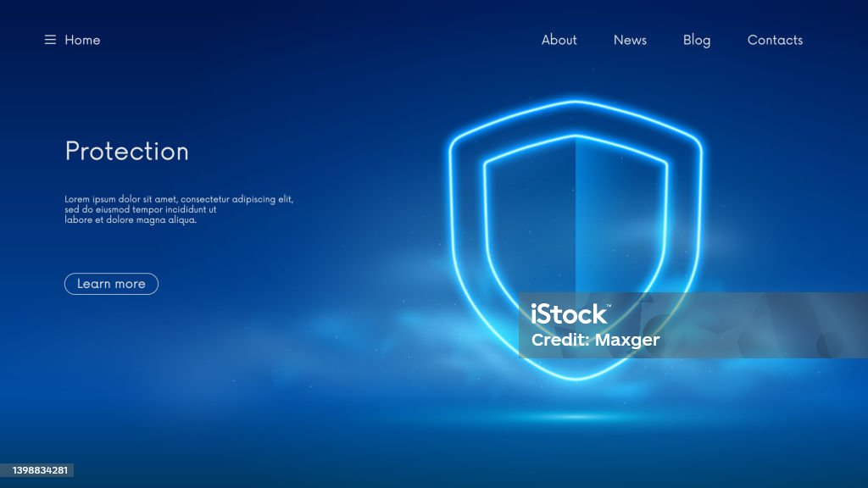Click the 'Lorem ipsum dolor sit amet' line
Image resolution: width=868 pixels, height=488 pixels.
(179, 199)
